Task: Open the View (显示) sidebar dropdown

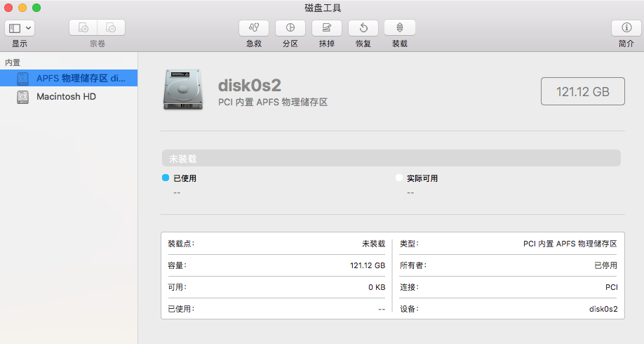Action: (20, 28)
